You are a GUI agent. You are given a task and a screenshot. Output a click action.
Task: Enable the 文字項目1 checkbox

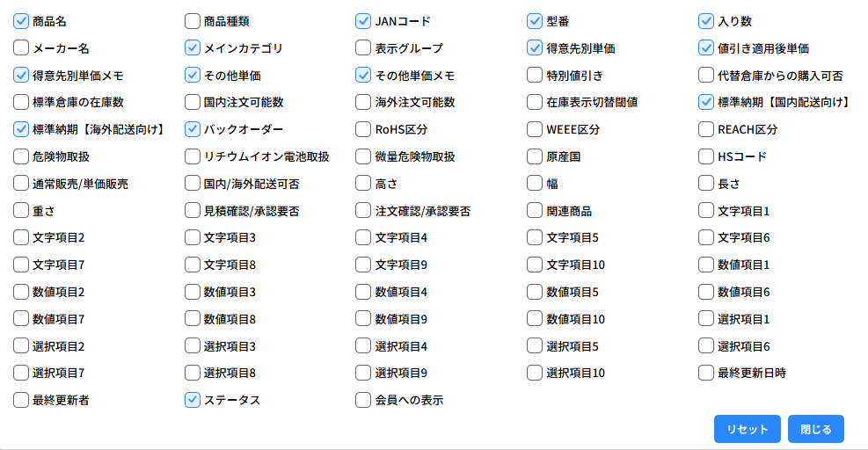pyautogui.click(x=706, y=211)
